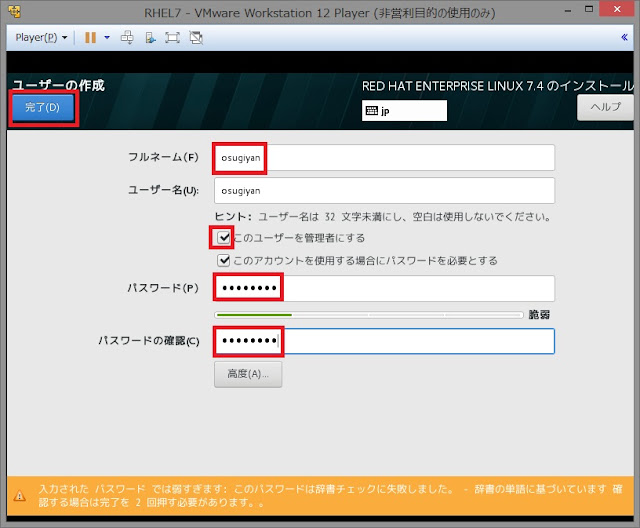Open the Player(P) menu

click(41, 38)
